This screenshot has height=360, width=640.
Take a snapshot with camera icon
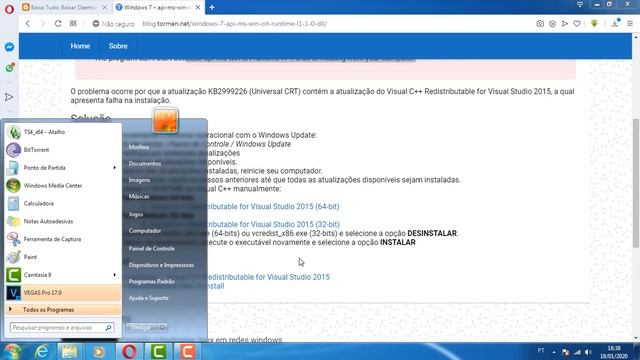tap(540, 24)
